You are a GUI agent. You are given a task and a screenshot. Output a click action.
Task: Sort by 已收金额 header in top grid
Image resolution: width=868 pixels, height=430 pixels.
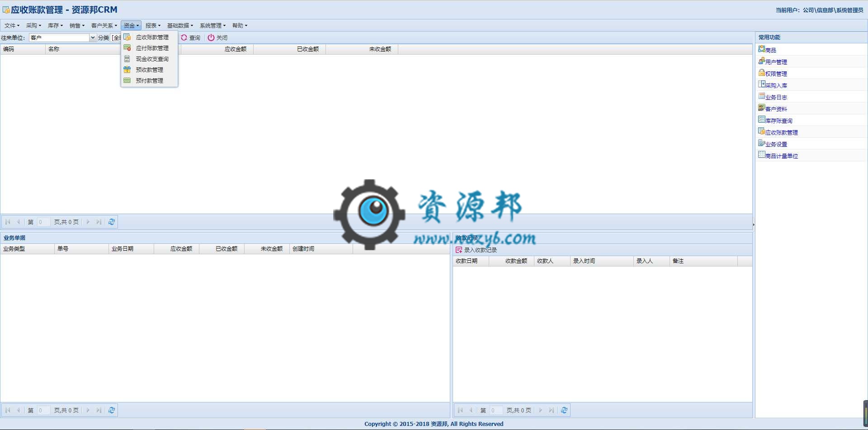pos(289,49)
